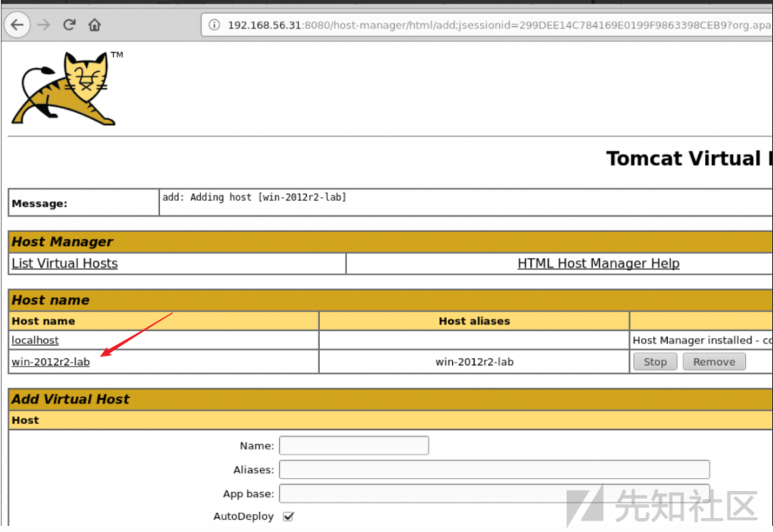Image resolution: width=773 pixels, height=532 pixels.
Task: Open the HTML Host Manager Help link
Action: click(x=598, y=263)
